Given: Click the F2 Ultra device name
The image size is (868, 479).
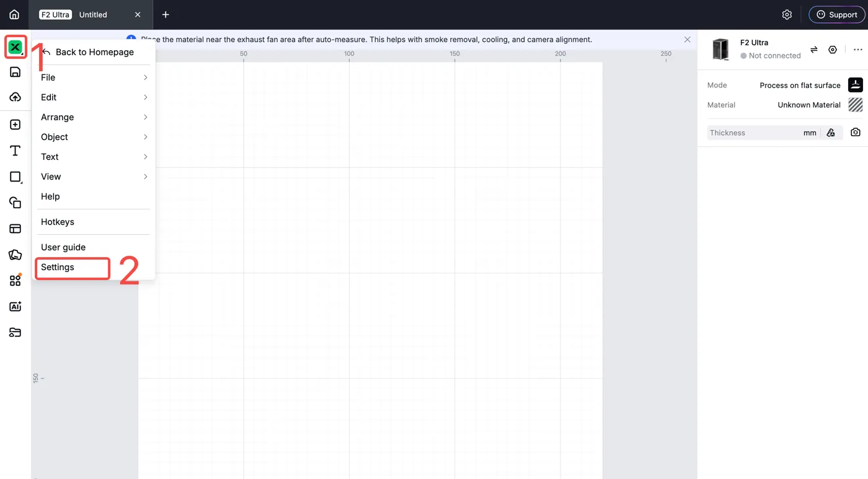Looking at the screenshot, I should click(754, 43).
